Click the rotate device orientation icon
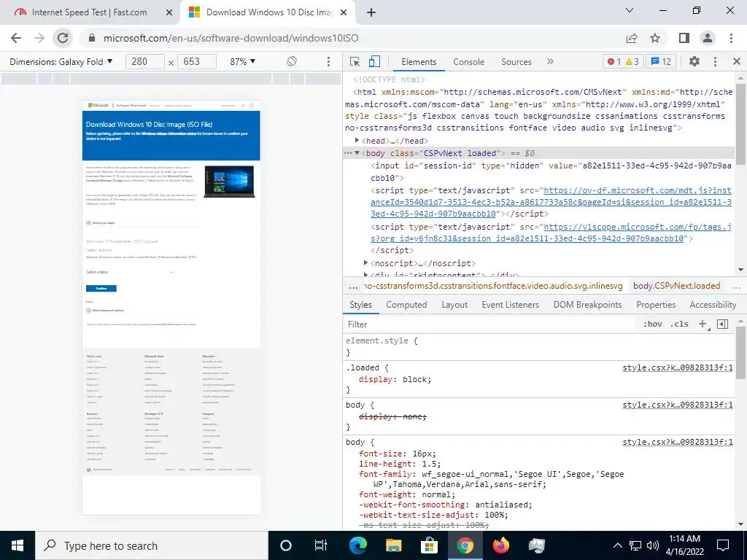This screenshot has width=747, height=560. point(292,61)
